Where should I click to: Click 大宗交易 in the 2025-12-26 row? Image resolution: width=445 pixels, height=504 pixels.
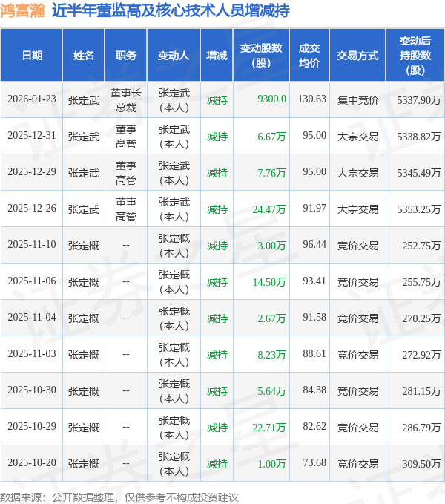click(357, 209)
